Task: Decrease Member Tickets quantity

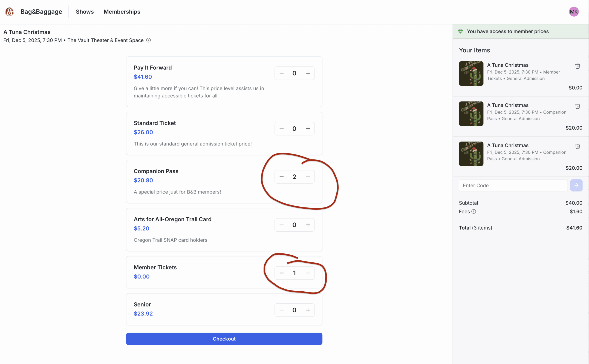Action: (281, 273)
